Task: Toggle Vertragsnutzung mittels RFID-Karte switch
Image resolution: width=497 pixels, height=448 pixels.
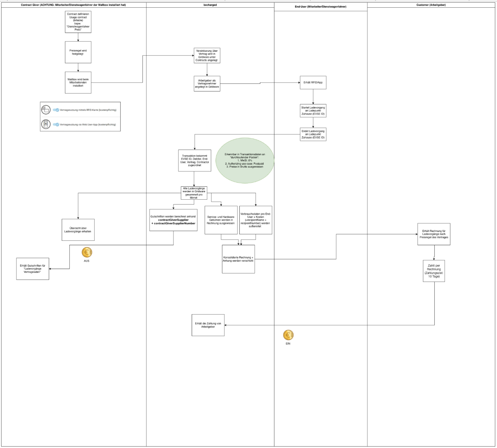Action: (x=56, y=110)
